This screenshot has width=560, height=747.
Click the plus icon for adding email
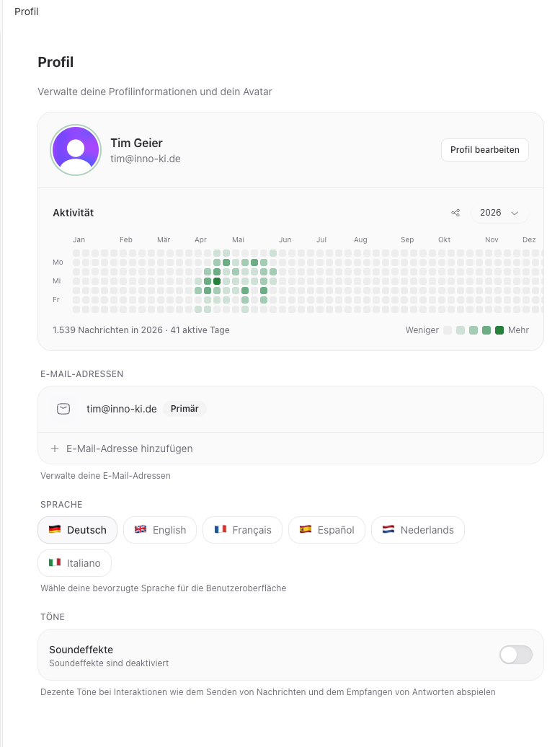point(55,448)
